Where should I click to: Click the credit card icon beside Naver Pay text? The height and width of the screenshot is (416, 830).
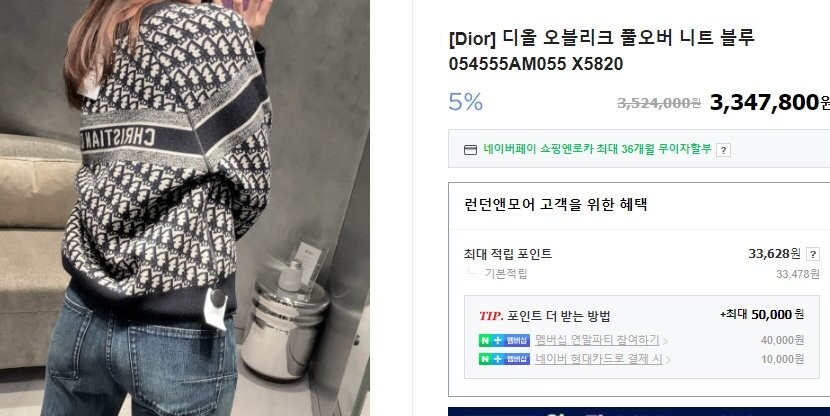tap(470, 150)
